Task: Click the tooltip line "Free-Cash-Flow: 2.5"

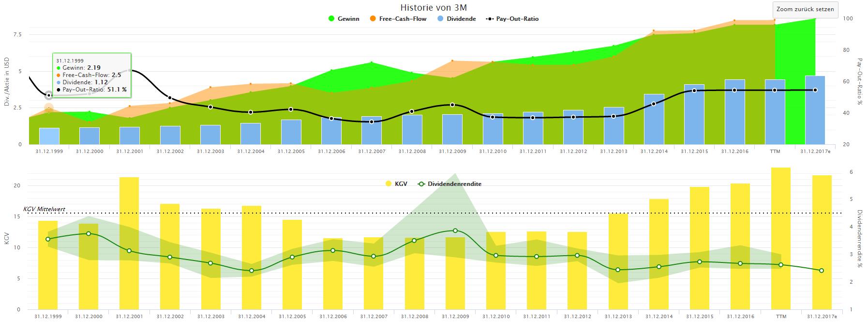Action: [x=89, y=75]
